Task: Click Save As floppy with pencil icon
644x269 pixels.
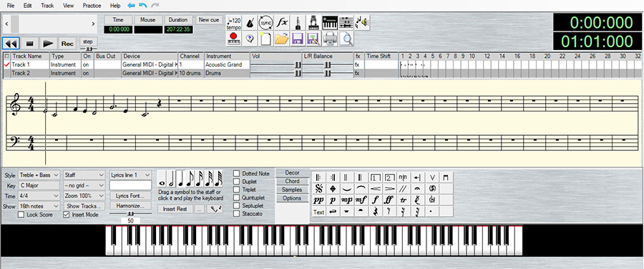Action: (314, 39)
